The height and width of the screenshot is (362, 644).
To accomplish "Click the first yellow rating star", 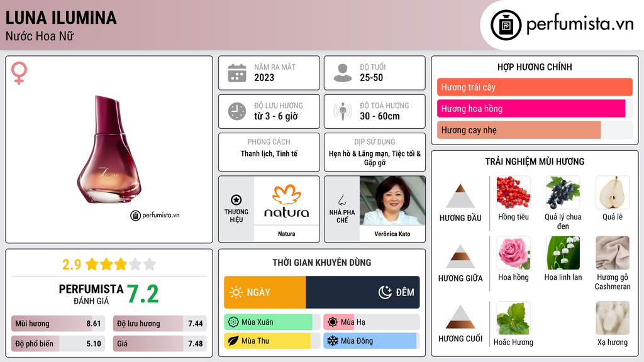I will tap(92, 264).
